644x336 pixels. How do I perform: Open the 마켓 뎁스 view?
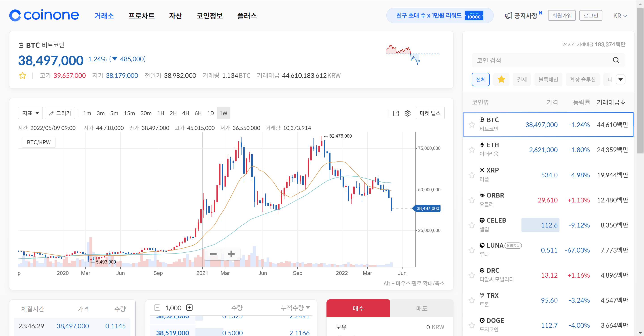click(x=430, y=113)
